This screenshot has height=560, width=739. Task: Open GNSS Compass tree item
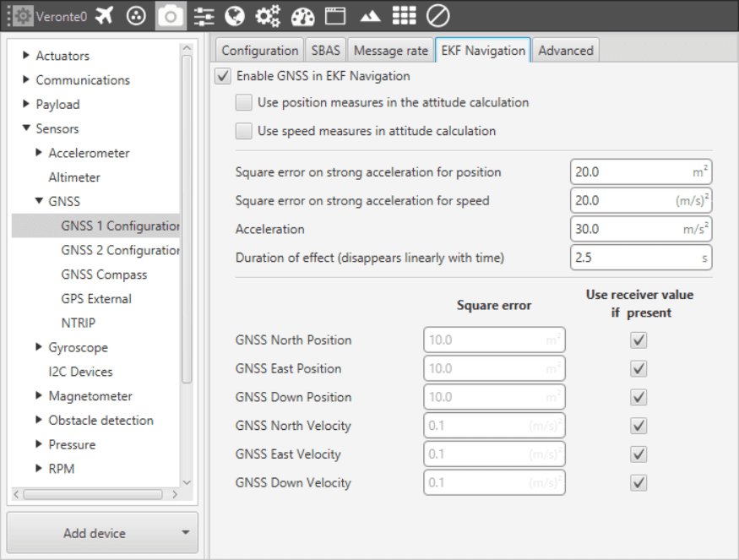click(x=104, y=275)
